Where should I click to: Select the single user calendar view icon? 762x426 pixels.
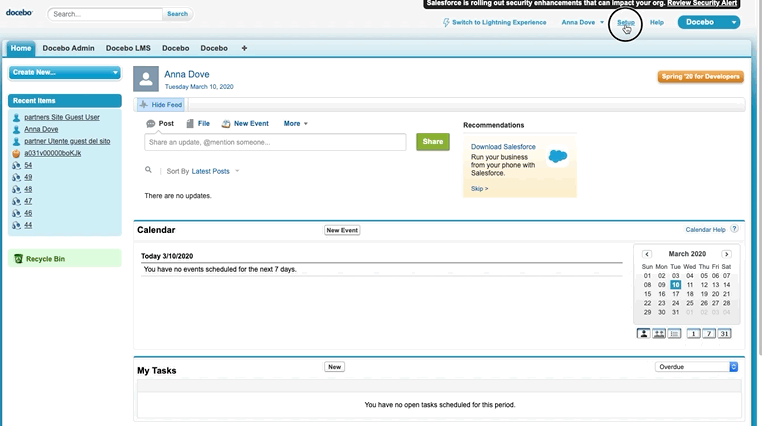pos(643,333)
